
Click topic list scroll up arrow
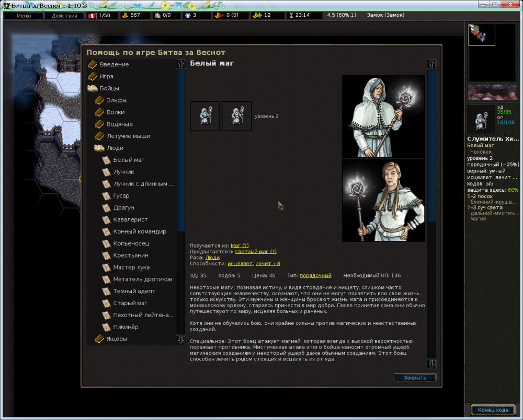(x=181, y=64)
